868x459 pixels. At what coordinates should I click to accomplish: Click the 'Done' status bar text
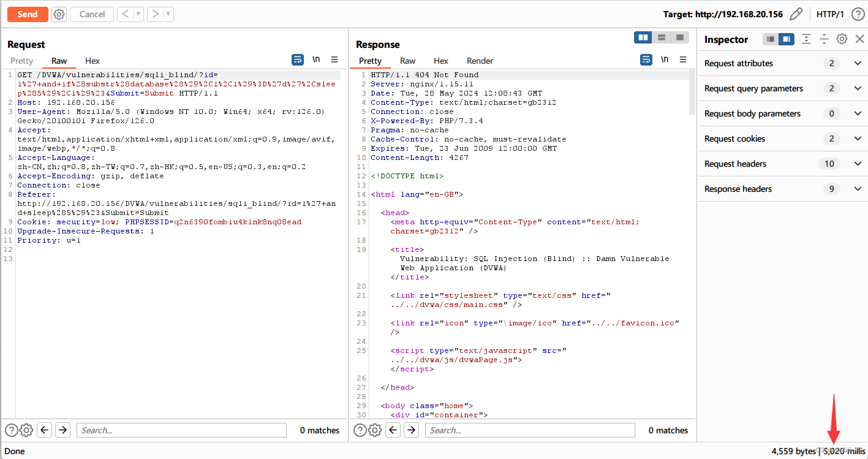coord(14,451)
